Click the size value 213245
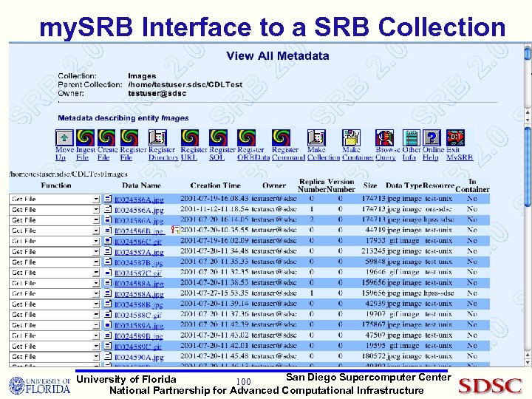 pos(373,251)
